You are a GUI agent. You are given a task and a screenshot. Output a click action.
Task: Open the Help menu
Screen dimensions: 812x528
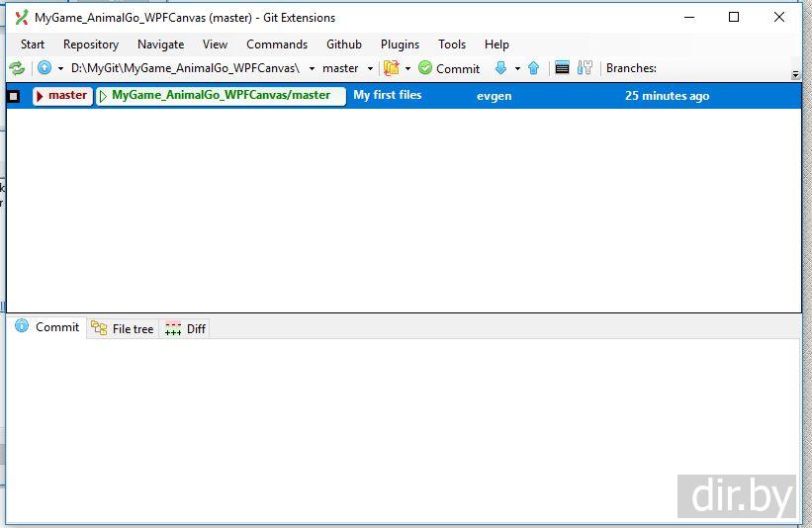pyautogui.click(x=496, y=44)
